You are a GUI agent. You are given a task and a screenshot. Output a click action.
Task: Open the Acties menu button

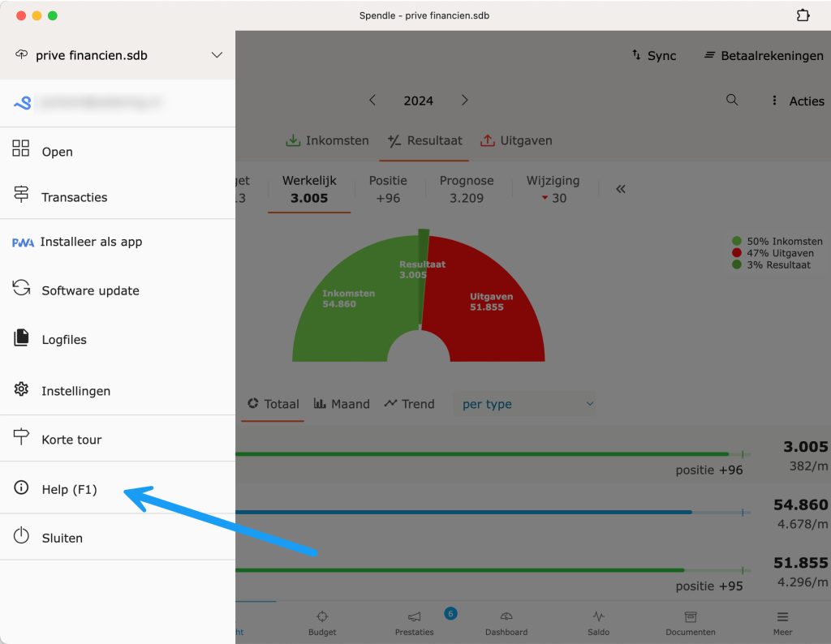point(797,101)
